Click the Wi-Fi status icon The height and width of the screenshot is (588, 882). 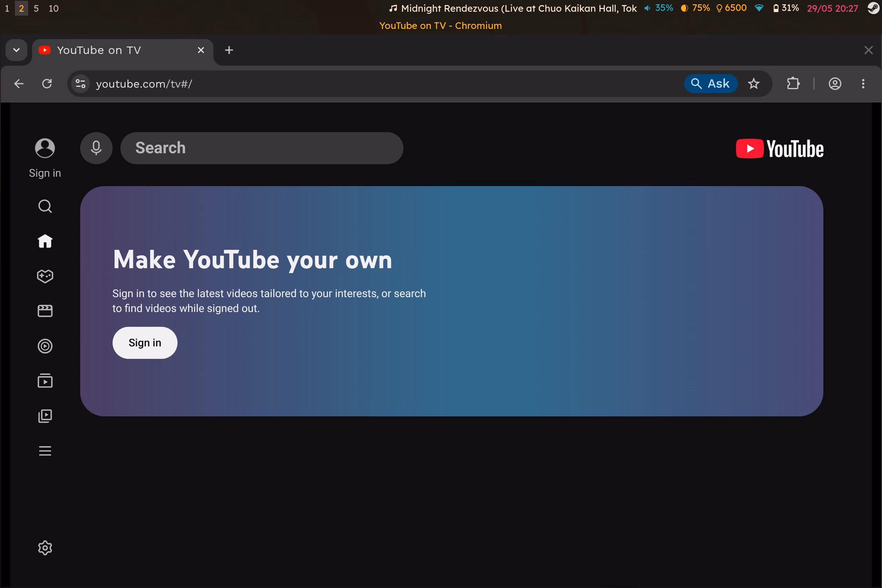(x=759, y=8)
